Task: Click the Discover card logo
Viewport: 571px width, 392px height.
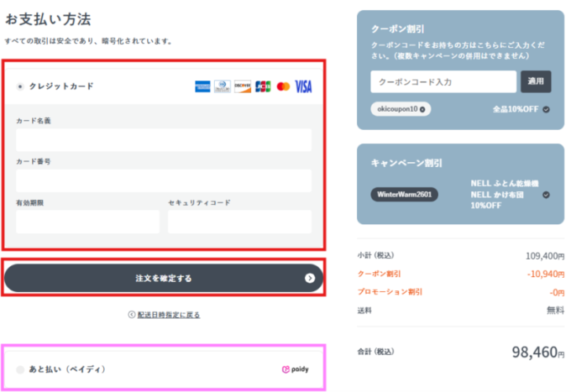Action: tap(243, 86)
